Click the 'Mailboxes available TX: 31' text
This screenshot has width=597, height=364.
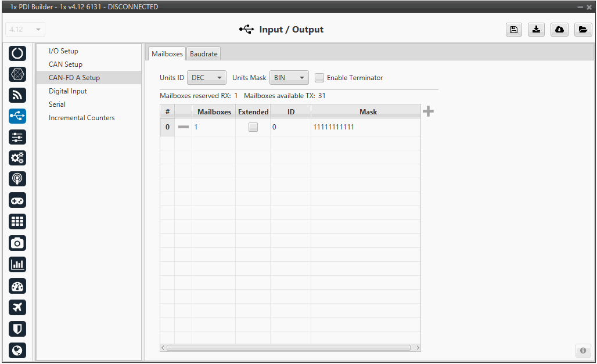[285, 96]
